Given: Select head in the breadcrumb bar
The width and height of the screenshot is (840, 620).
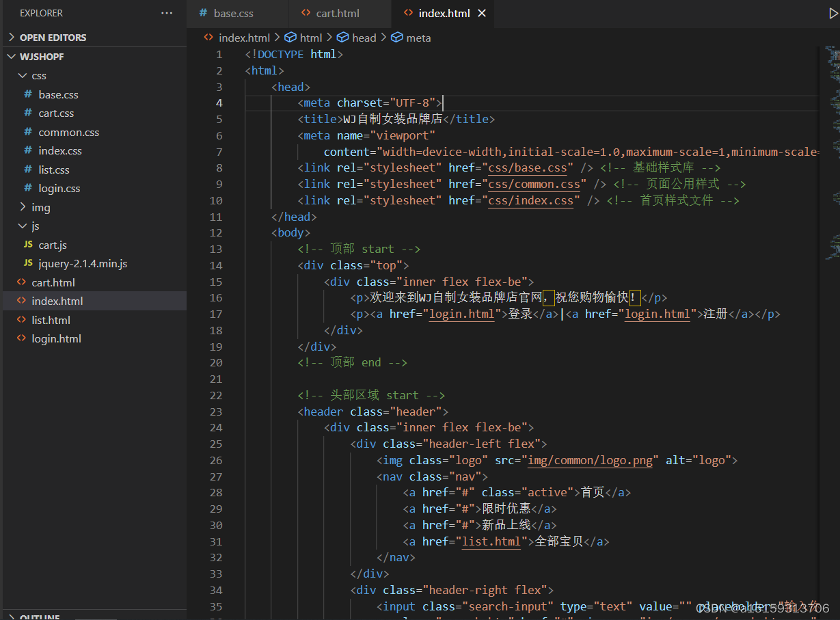Looking at the screenshot, I should tap(364, 38).
